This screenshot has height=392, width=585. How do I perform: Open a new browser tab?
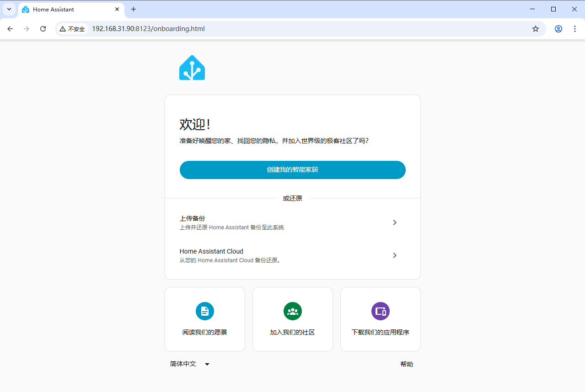(x=133, y=9)
